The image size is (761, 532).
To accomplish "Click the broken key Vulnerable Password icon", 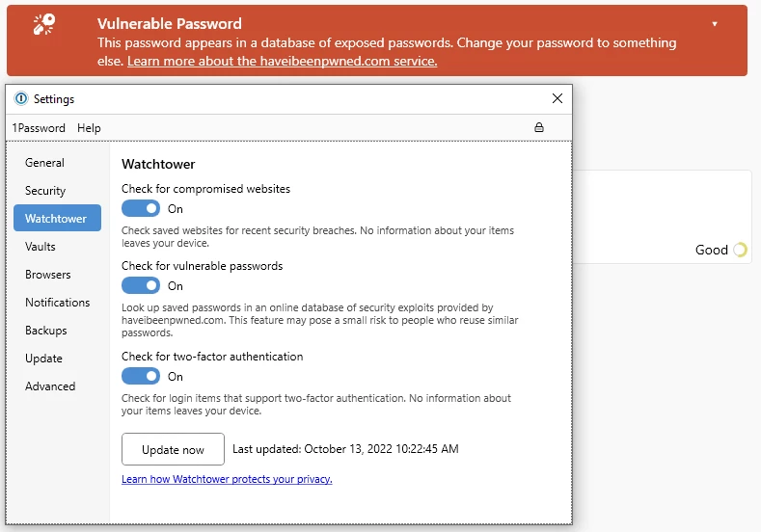I will tap(44, 24).
